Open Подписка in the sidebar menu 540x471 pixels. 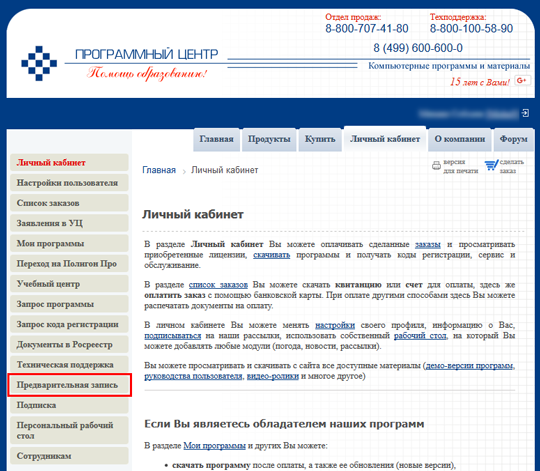(x=69, y=405)
